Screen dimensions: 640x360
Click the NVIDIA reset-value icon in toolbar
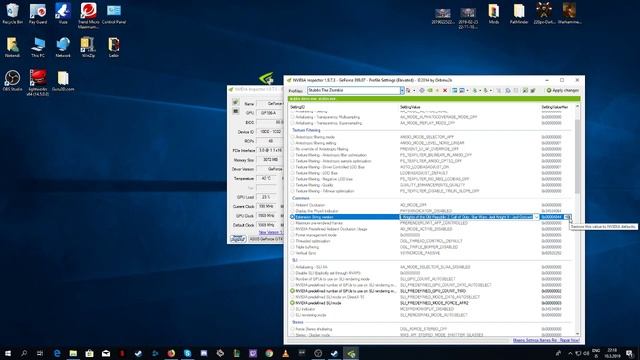[x=430, y=90]
